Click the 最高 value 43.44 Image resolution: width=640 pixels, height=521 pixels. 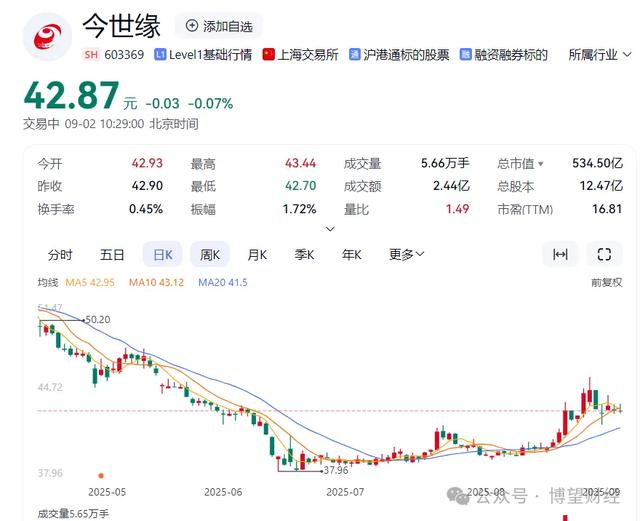coord(300,163)
